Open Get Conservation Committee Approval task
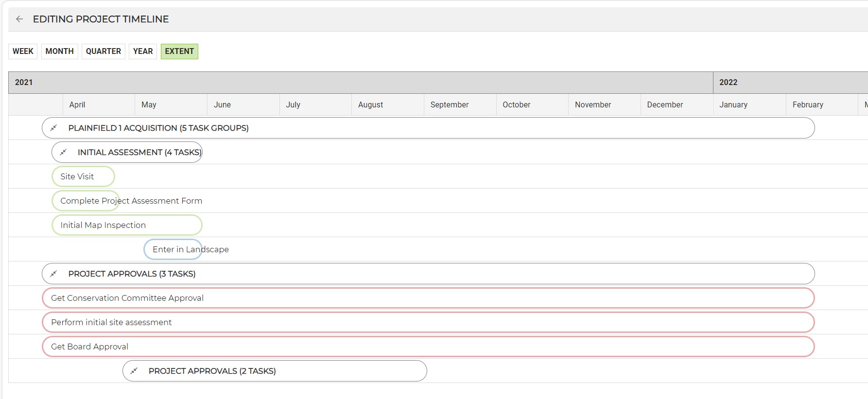 [428, 298]
